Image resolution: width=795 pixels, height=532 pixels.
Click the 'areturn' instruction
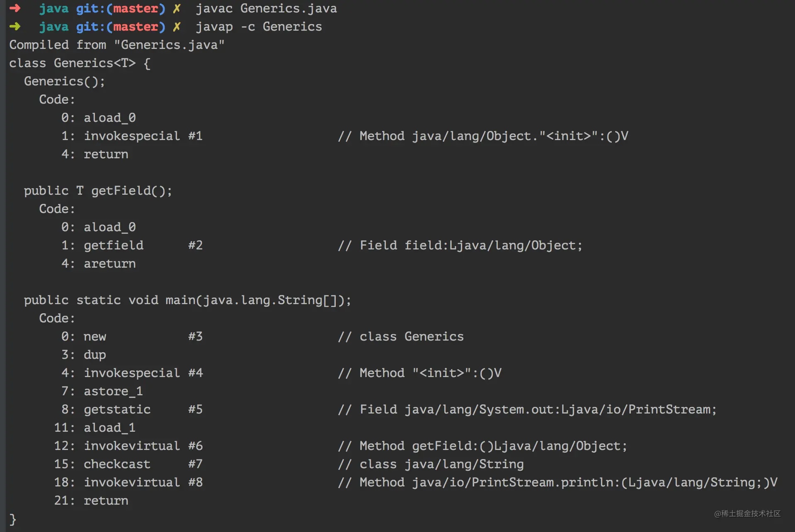tap(110, 264)
